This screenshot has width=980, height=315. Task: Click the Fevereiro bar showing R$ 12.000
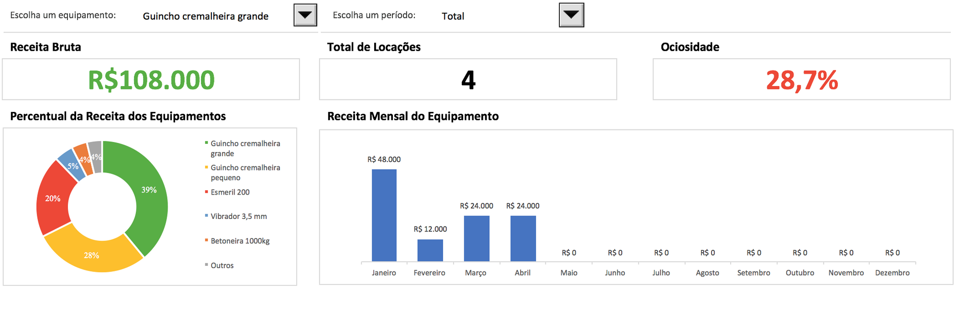click(x=430, y=250)
